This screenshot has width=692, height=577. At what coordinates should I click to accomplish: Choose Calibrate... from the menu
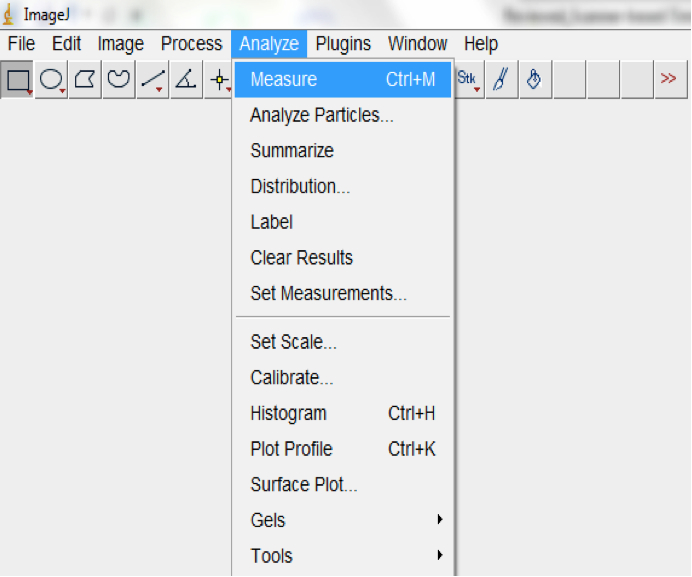click(343, 378)
